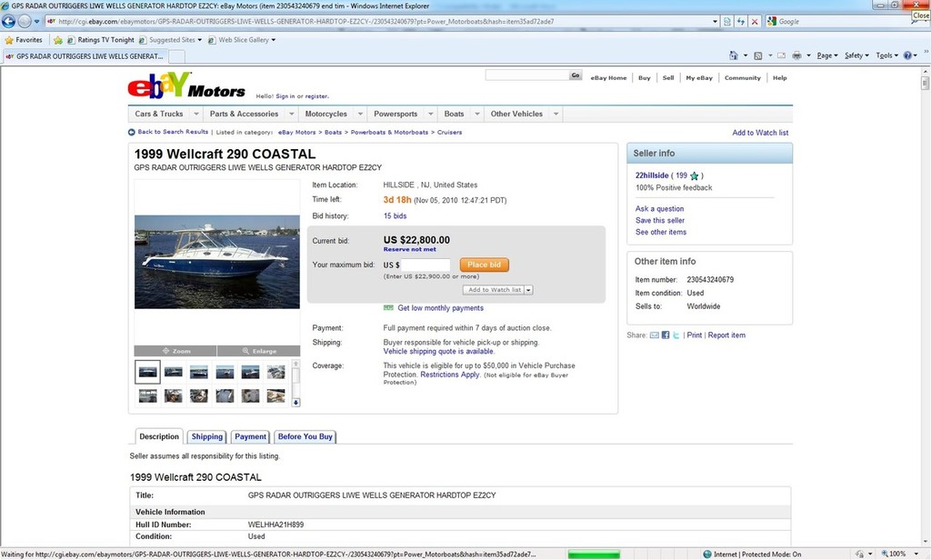Click the thumbnail gallery scrollbar thumb

coord(295,375)
